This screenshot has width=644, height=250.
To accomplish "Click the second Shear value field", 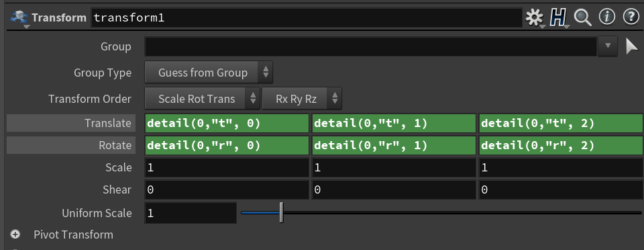I will 394,190.
